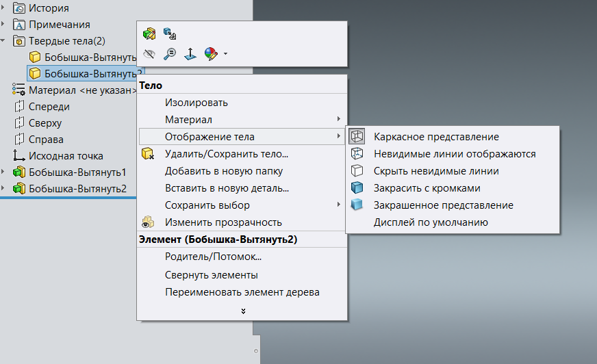This screenshot has height=364, width=597.
Task: Collapse the Твердые тела(2) folder
Action: (4, 40)
